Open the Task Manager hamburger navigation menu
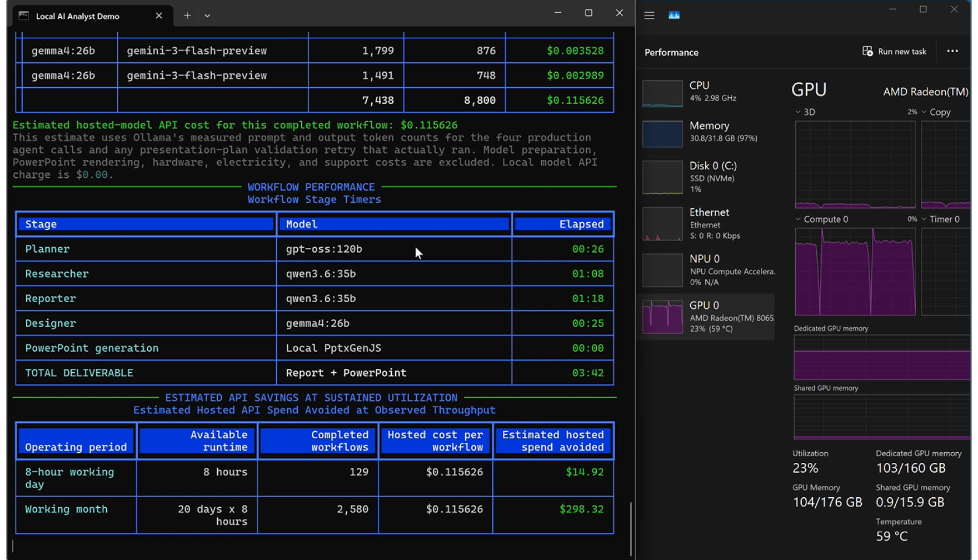The width and height of the screenshot is (978, 560). point(649,16)
